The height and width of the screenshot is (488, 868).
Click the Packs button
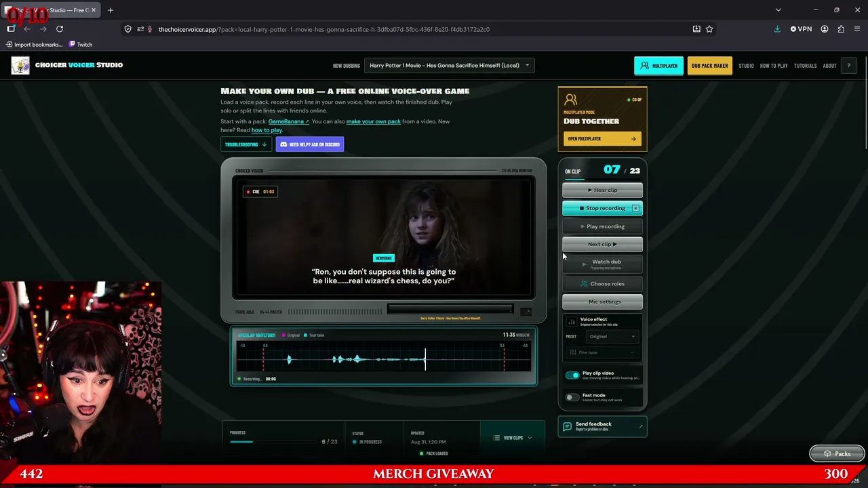pyautogui.click(x=837, y=454)
